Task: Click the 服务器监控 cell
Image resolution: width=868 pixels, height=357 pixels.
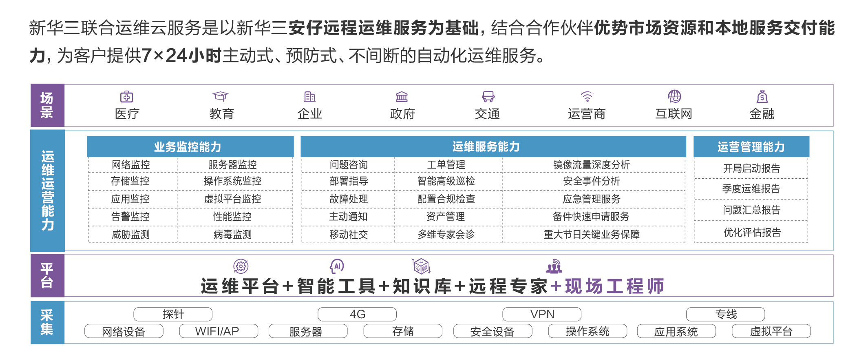Action: pos(235,165)
